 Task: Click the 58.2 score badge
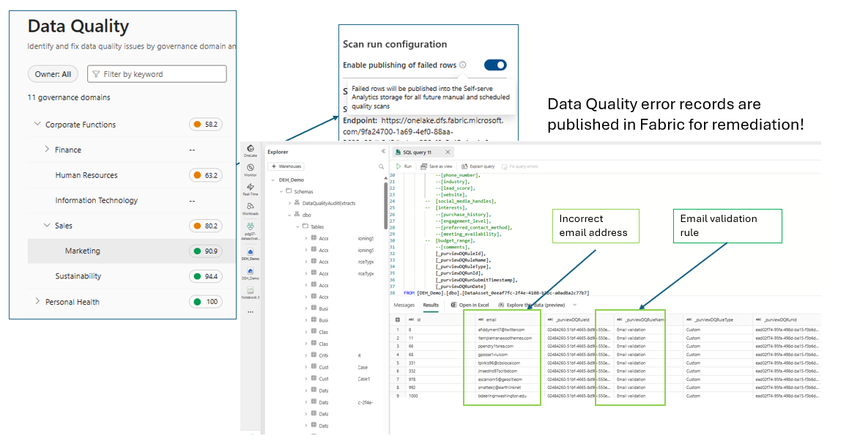pyautogui.click(x=206, y=125)
